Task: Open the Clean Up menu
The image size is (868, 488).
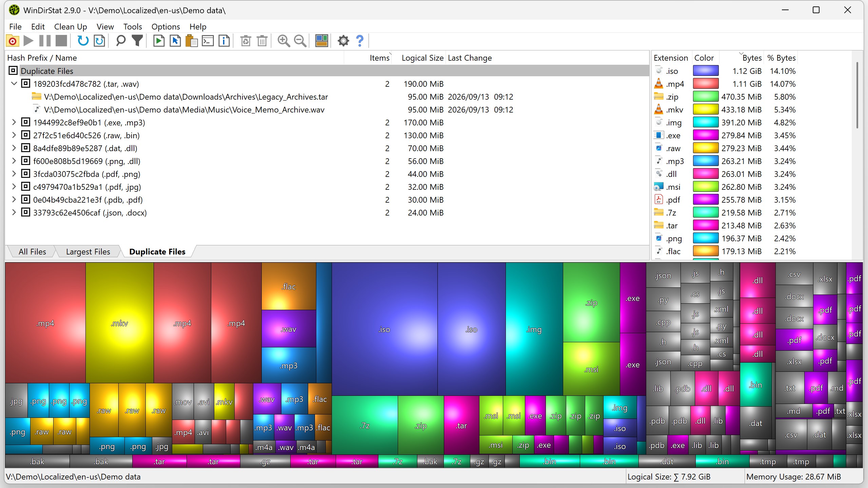Action: (71, 26)
